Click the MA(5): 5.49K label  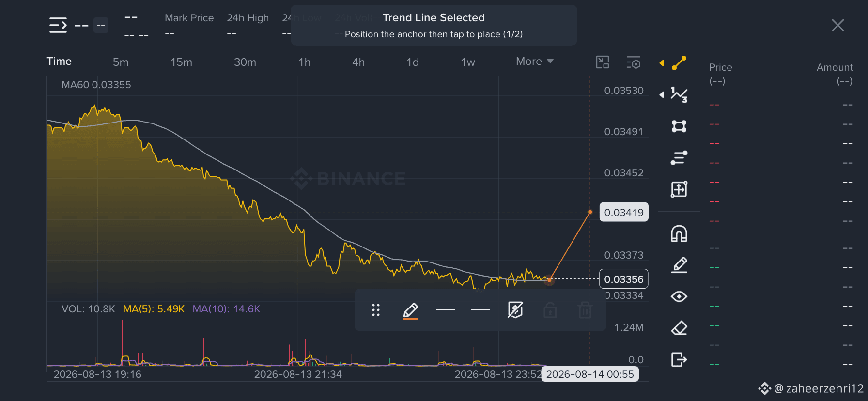pos(154,309)
